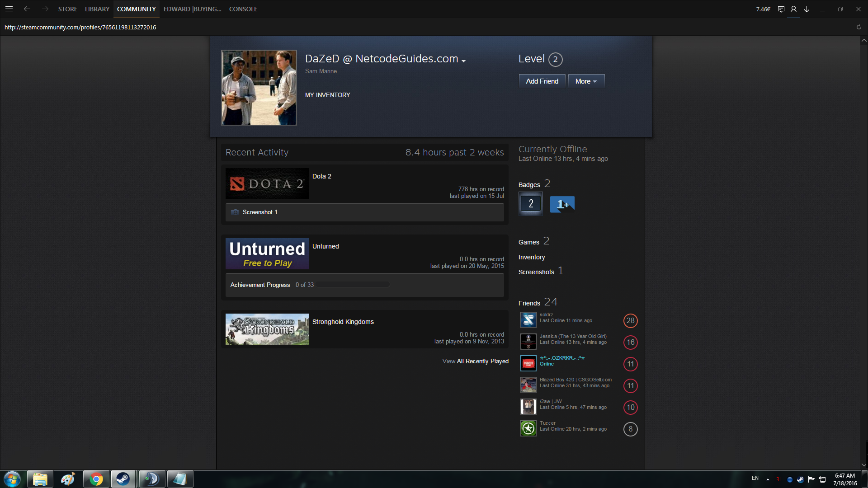Show hidden system tray icons

768,479
